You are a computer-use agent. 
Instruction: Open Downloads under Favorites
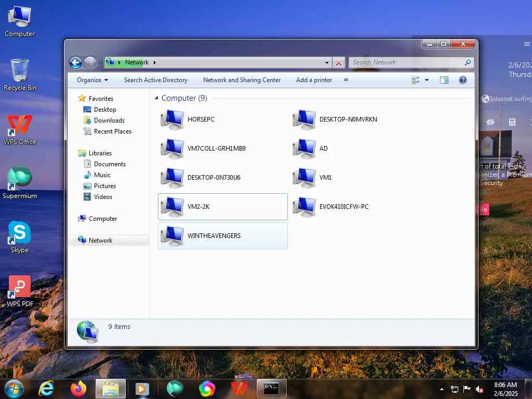tap(109, 121)
